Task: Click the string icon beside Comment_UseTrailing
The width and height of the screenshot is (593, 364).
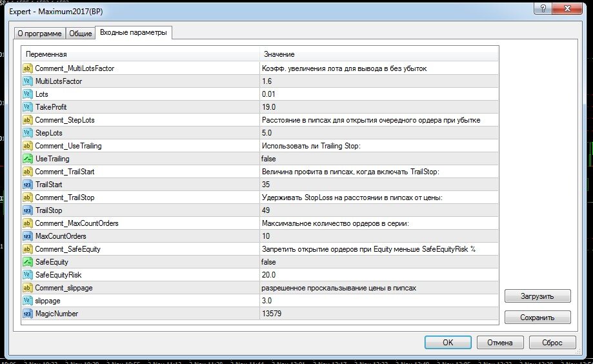Action: (28, 146)
